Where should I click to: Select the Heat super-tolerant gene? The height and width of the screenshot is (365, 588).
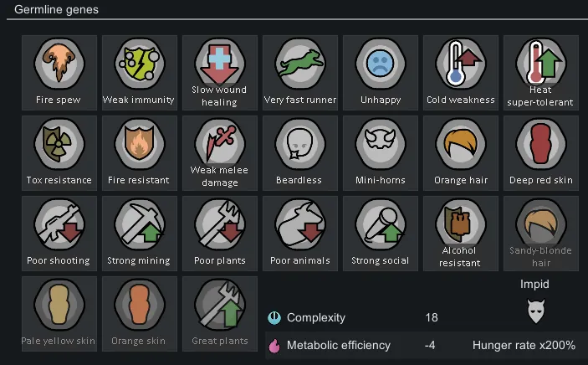[541, 73]
